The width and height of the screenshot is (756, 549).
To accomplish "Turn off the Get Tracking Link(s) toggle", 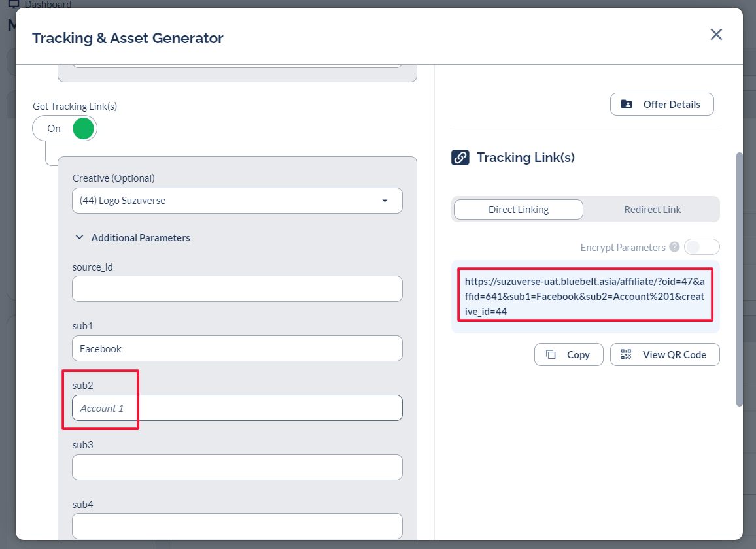I will point(65,128).
